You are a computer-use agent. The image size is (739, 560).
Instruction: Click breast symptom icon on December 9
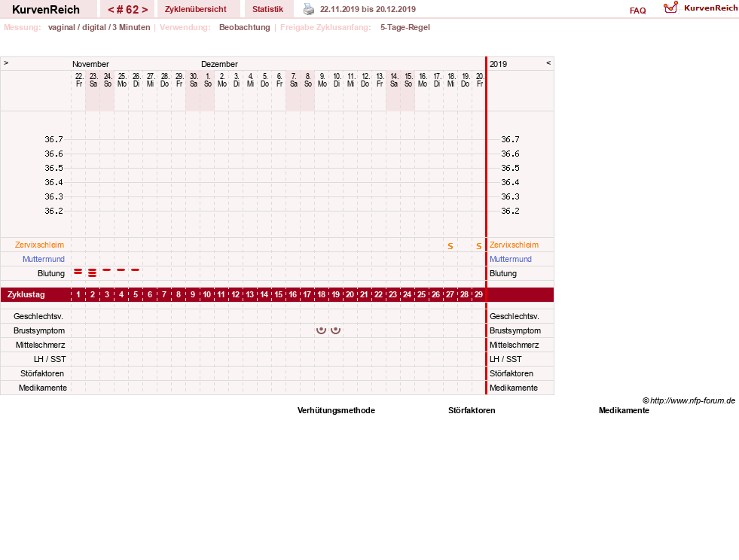pyautogui.click(x=322, y=330)
